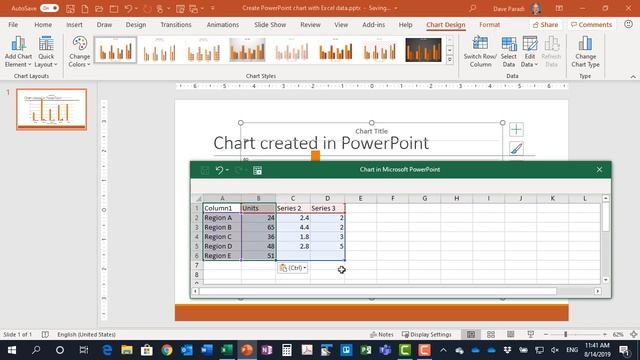The image size is (640, 360).
Task: Click the Chart Styles brush button
Action: (516, 149)
